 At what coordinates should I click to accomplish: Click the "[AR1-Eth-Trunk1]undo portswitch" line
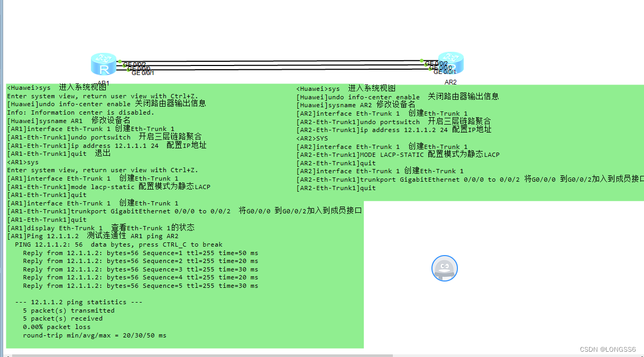[104, 137]
